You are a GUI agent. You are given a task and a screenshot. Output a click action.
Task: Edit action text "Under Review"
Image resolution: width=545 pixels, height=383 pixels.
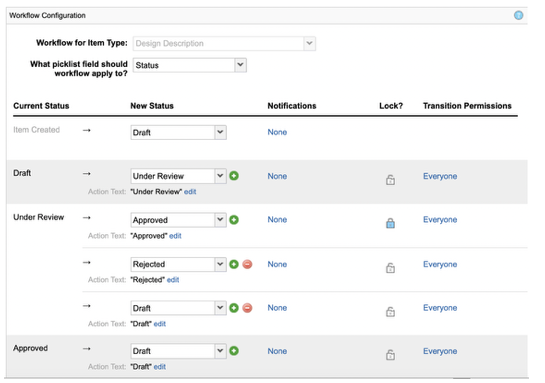(190, 192)
